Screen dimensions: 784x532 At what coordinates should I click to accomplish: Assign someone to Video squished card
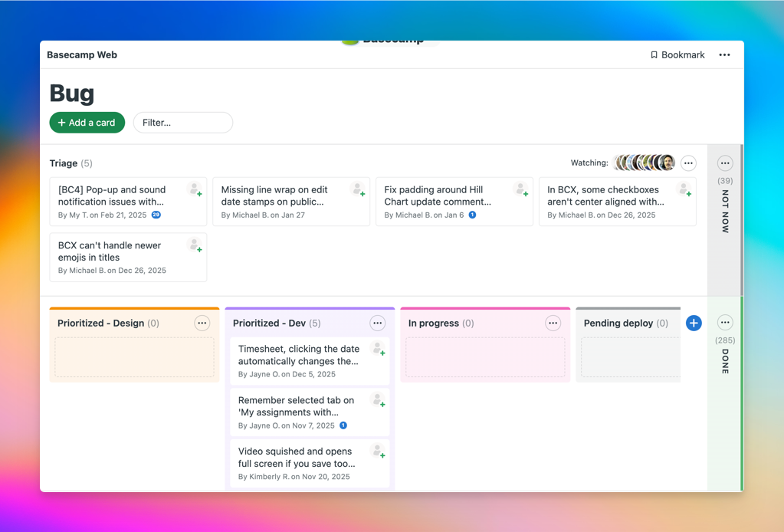pos(378,451)
